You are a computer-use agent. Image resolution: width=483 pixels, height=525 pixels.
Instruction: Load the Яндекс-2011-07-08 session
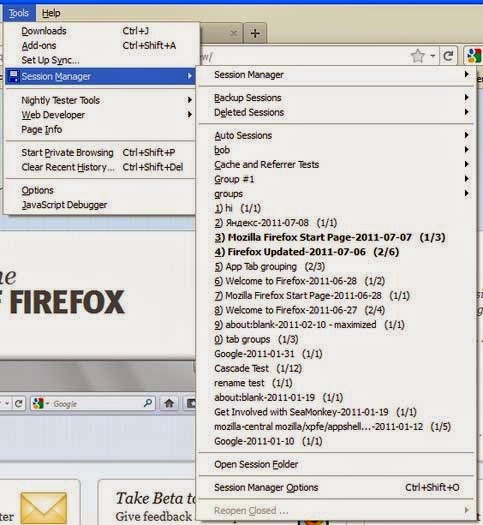(x=336, y=223)
